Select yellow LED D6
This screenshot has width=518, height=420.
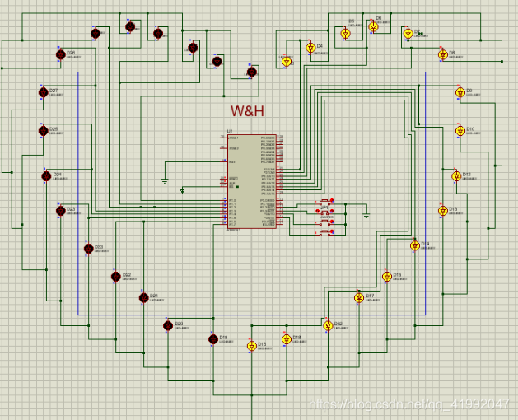click(373, 26)
